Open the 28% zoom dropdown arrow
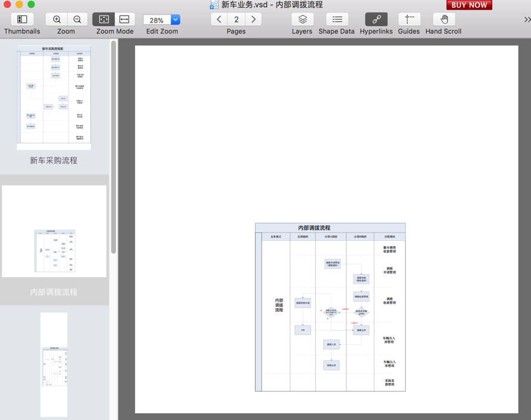The height and width of the screenshot is (420, 531). pyautogui.click(x=176, y=20)
